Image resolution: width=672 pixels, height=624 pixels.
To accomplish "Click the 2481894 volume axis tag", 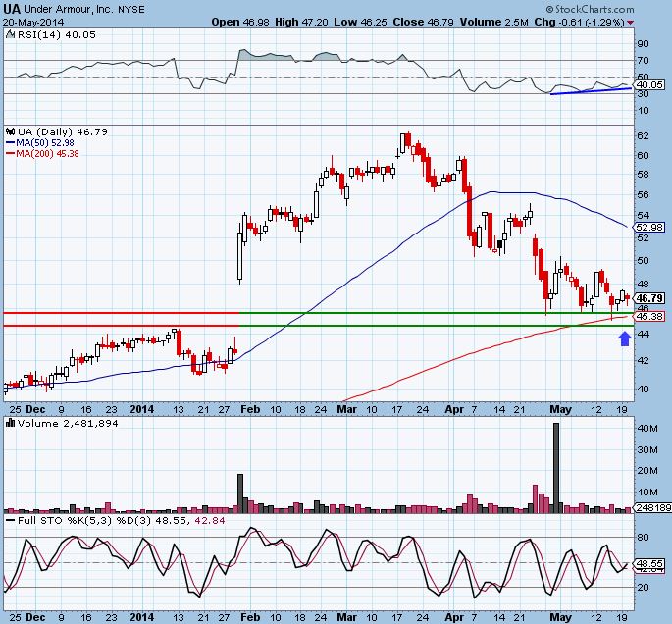I will tap(654, 507).
